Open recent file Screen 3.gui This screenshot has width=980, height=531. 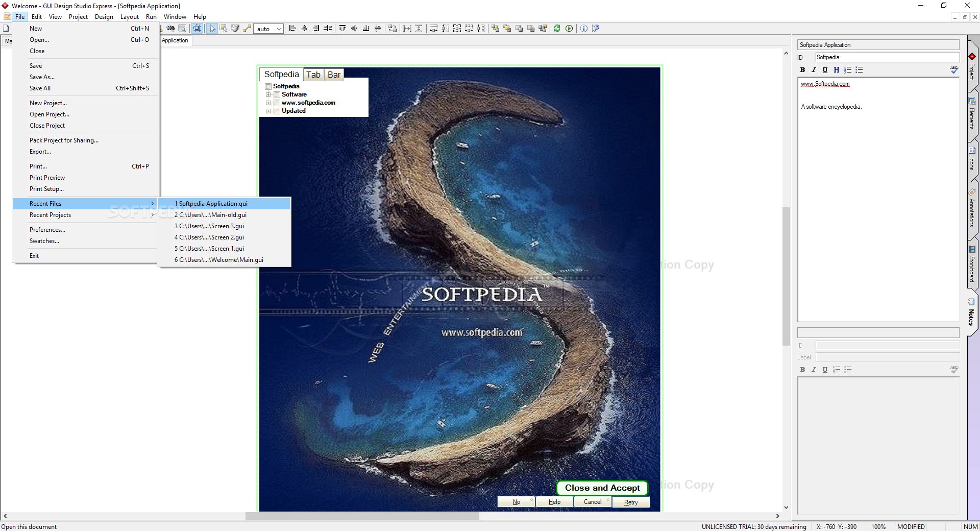pos(225,226)
